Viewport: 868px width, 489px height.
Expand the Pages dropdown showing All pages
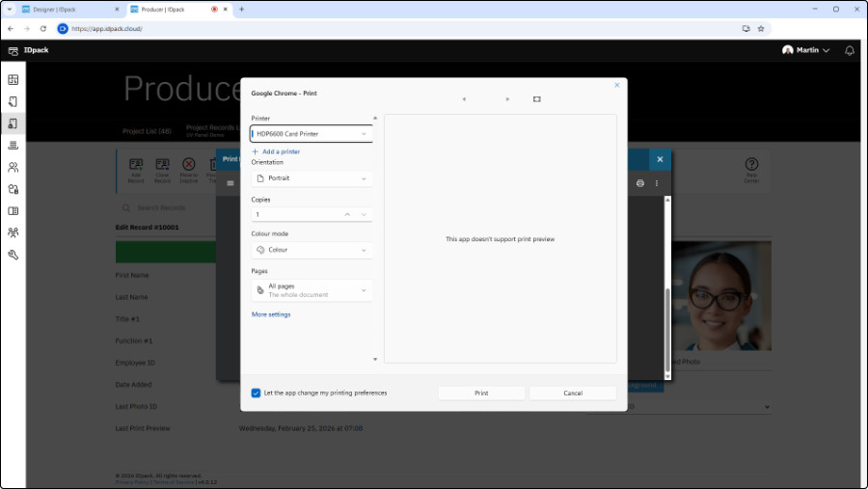click(312, 290)
